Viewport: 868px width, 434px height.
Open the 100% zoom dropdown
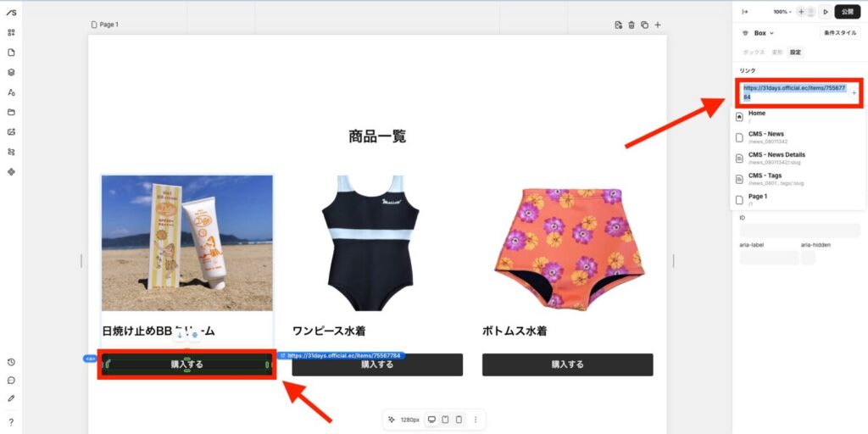(x=782, y=12)
